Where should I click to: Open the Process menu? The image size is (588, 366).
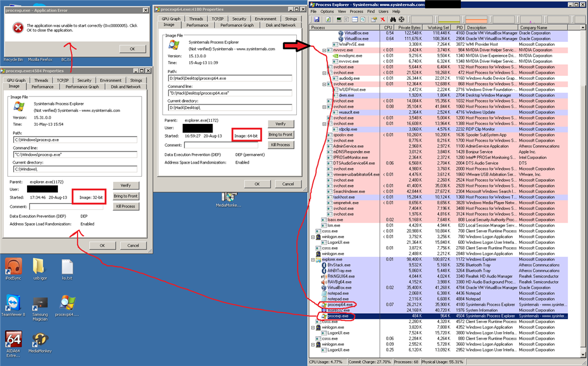click(356, 11)
